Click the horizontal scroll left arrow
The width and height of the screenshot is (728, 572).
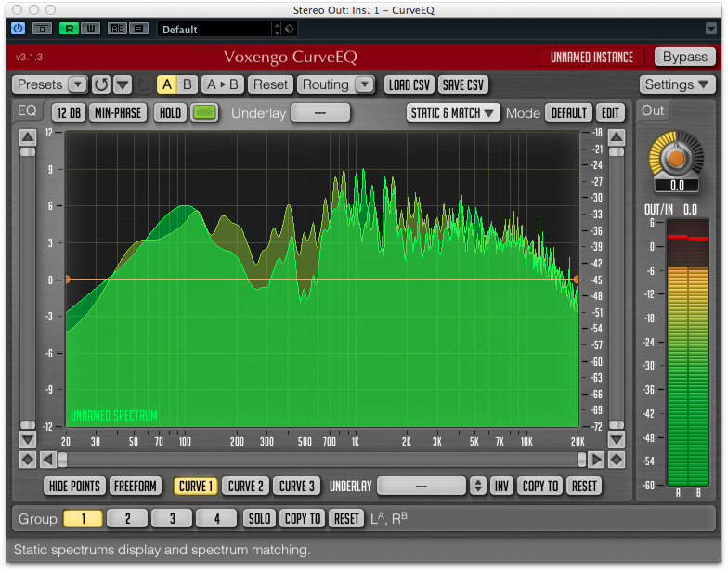tap(48, 461)
